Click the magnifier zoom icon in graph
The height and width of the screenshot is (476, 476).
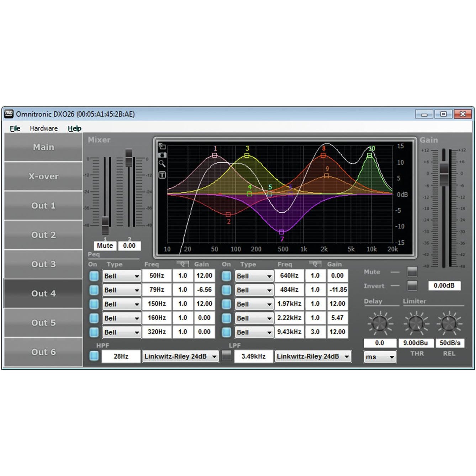click(162, 164)
